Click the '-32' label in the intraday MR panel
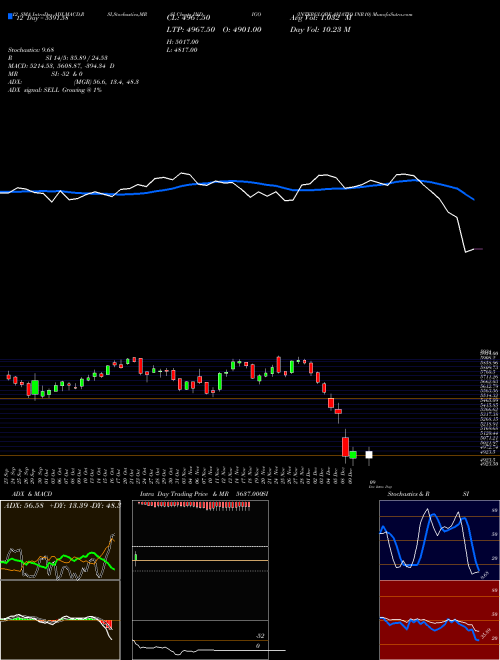 260,636
